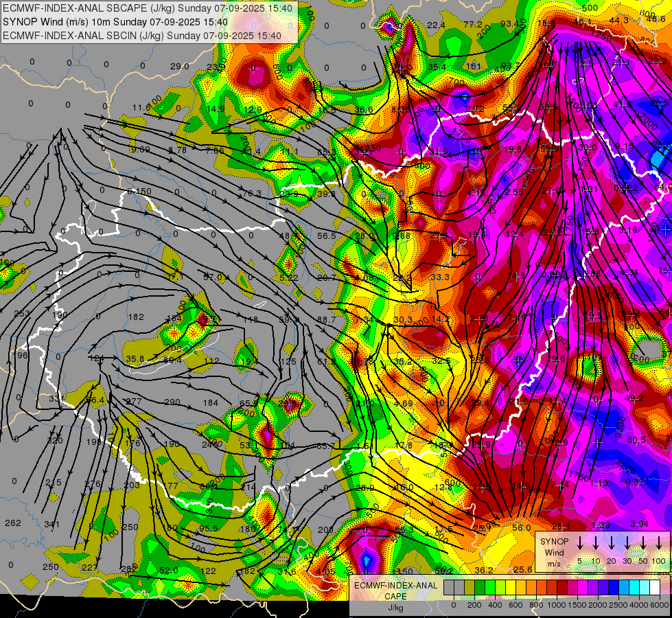Click the 'ECMWF-INDEX-ANAL CAPE J/kg' legend label
The height and width of the screenshot is (618, 672).
pyautogui.click(x=395, y=596)
